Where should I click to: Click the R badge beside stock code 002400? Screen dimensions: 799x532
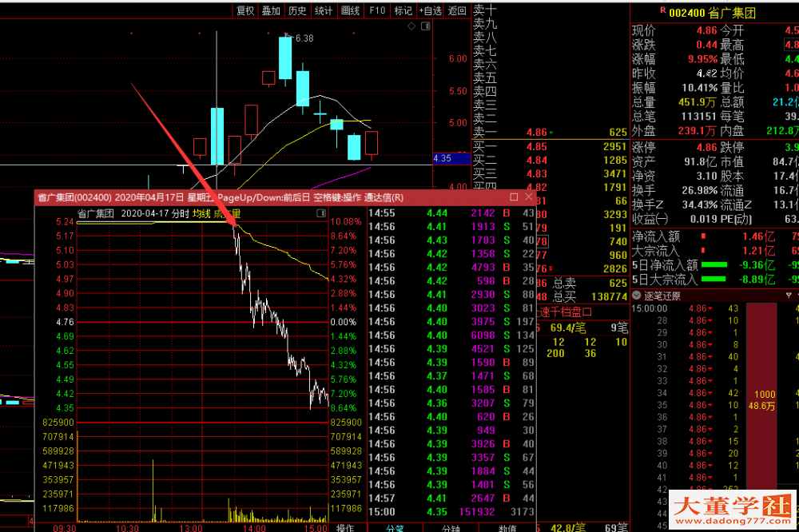pyautogui.click(x=662, y=10)
